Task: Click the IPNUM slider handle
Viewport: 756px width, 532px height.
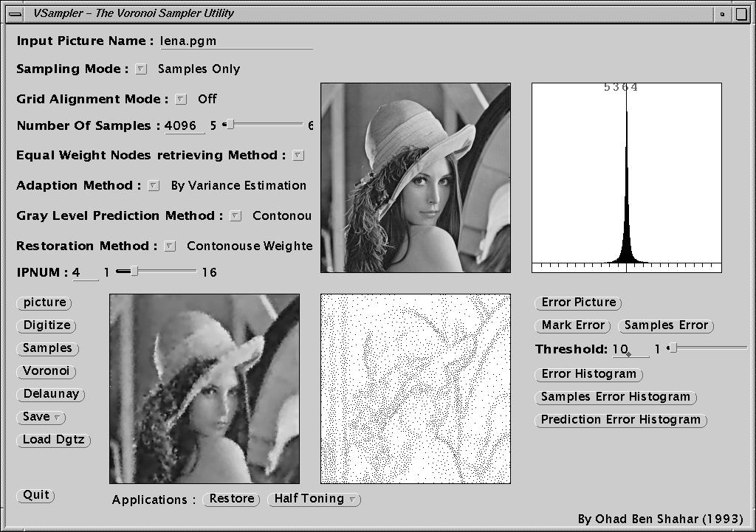Action: pos(134,272)
